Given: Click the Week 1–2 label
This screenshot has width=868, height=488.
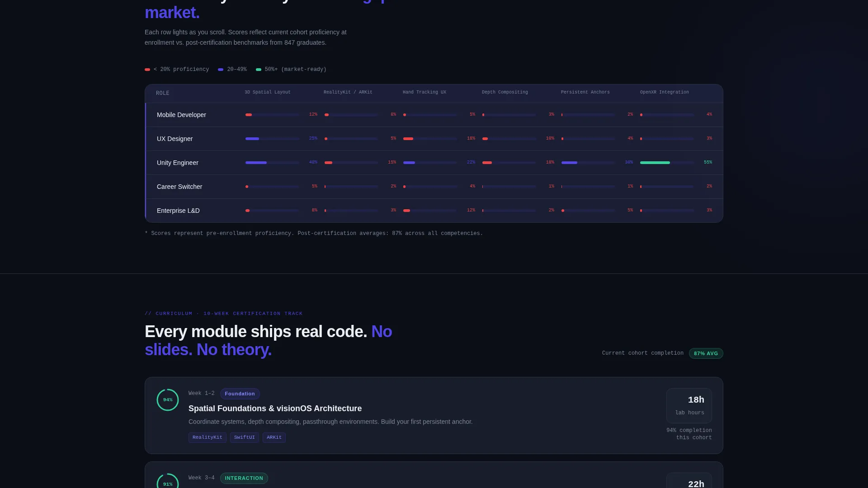Looking at the screenshot, I should [202, 394].
